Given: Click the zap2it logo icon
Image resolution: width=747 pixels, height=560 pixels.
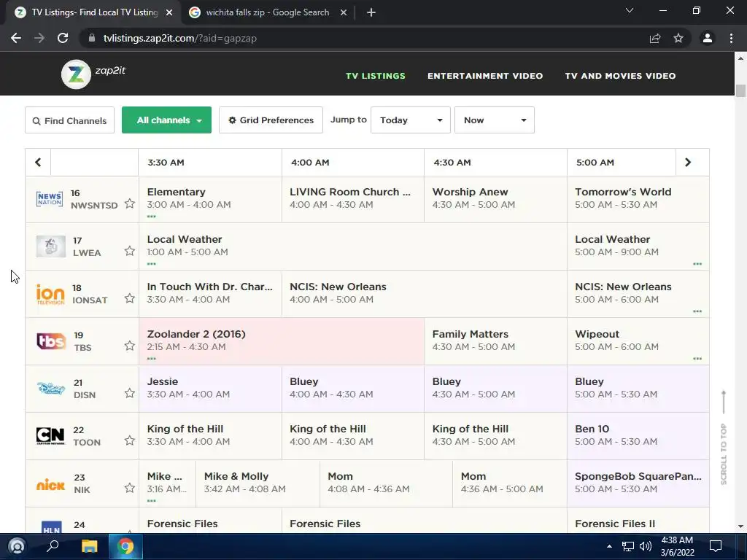Looking at the screenshot, I should (76, 74).
